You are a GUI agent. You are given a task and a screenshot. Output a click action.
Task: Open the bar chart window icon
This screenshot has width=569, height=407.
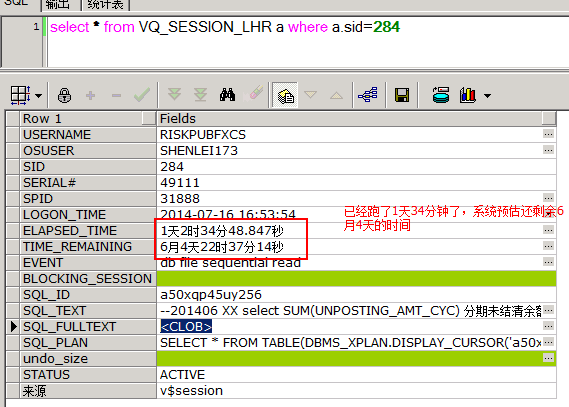click(468, 95)
